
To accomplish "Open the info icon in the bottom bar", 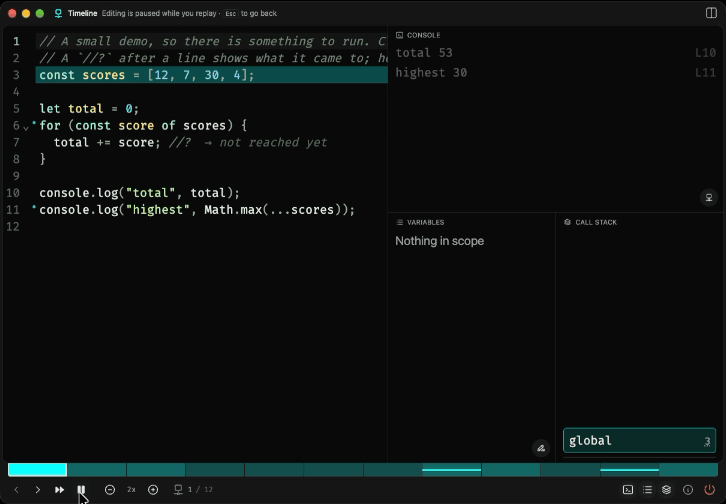I will tap(688, 490).
